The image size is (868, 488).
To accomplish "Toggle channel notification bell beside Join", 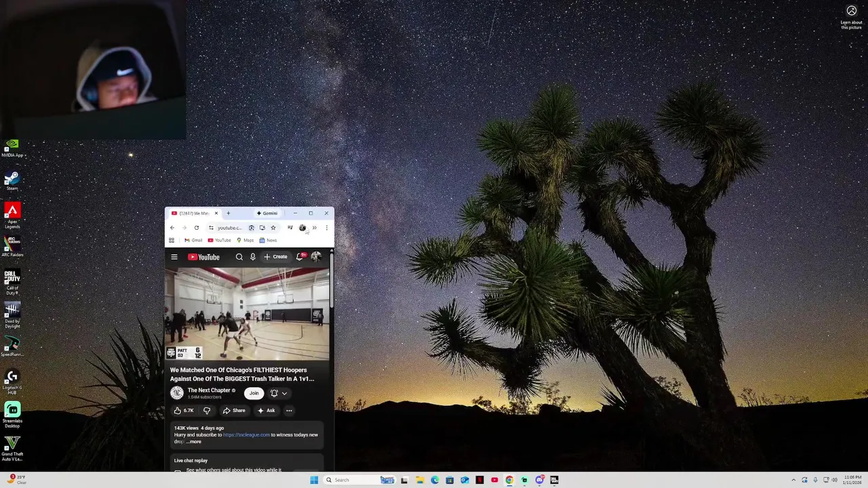I will (x=278, y=393).
